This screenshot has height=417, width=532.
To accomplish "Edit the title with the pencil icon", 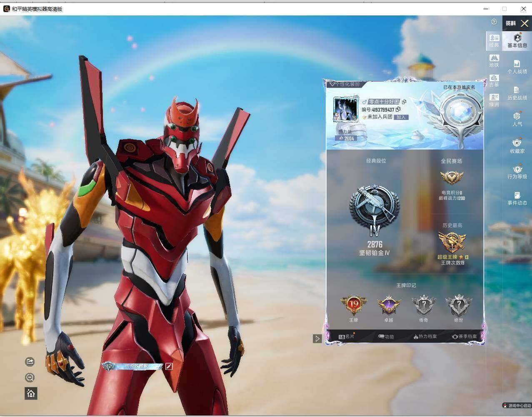I will [169, 366].
